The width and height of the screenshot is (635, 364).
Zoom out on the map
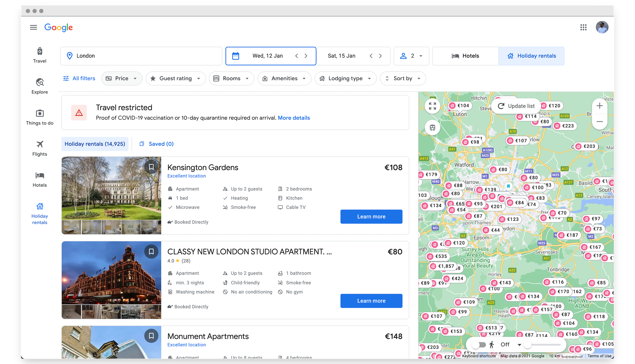599,122
